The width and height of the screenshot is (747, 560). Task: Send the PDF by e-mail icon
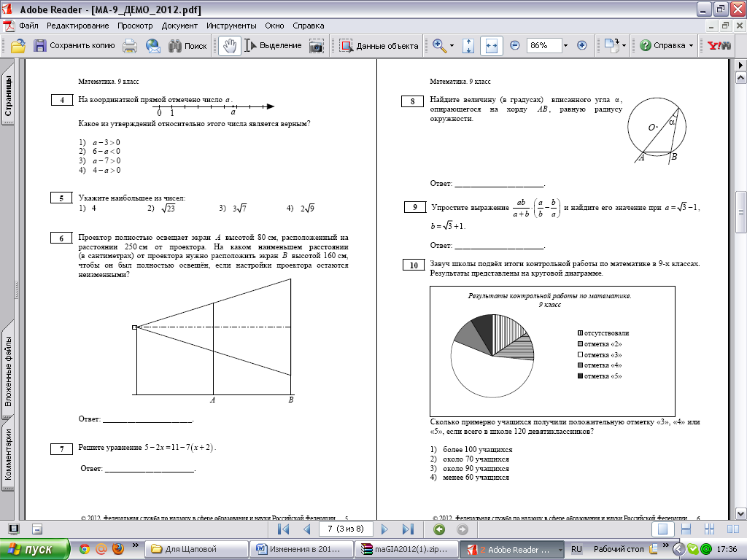(153, 46)
